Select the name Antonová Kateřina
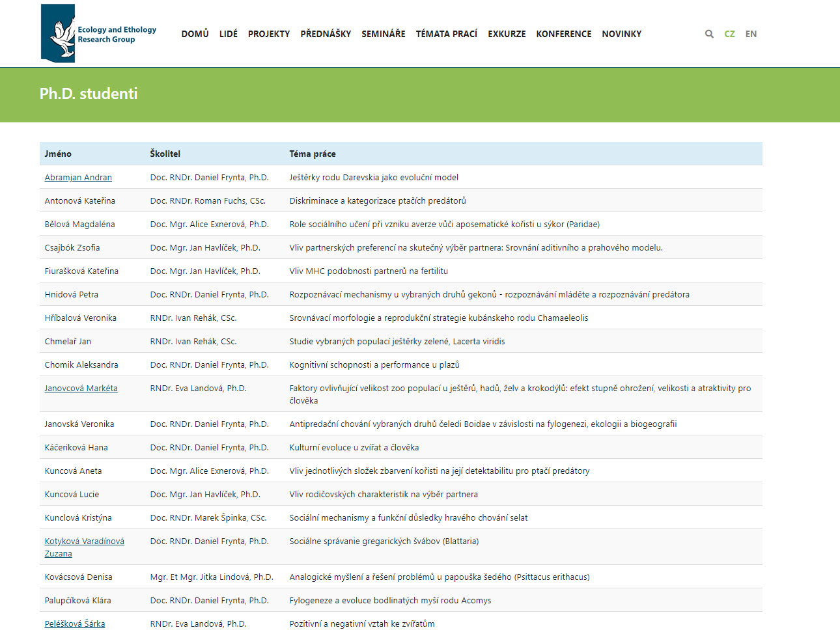This screenshot has height=630, width=840. [x=79, y=200]
